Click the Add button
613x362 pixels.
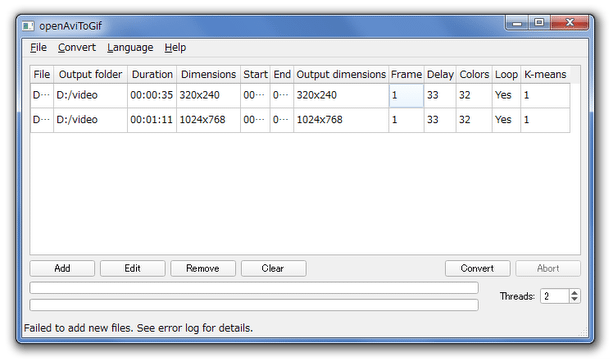pos(62,269)
